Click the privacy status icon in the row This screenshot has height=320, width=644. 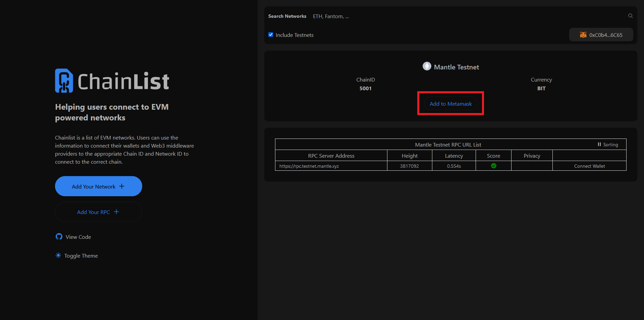click(x=532, y=166)
